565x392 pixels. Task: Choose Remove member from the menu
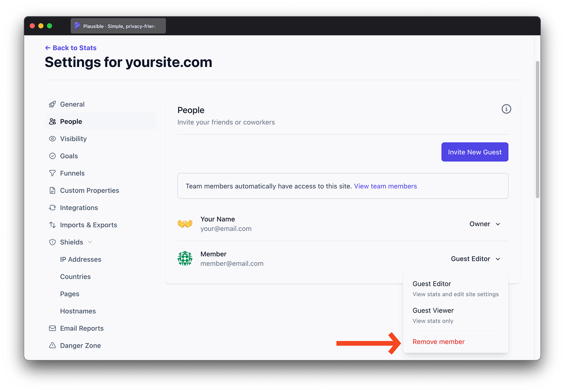[x=438, y=342]
